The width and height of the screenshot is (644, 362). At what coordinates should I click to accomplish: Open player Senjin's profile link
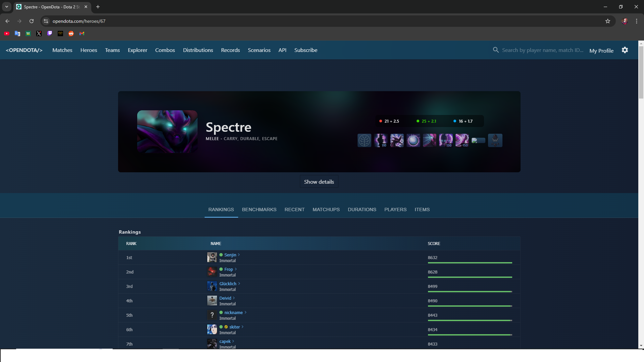[230, 255]
